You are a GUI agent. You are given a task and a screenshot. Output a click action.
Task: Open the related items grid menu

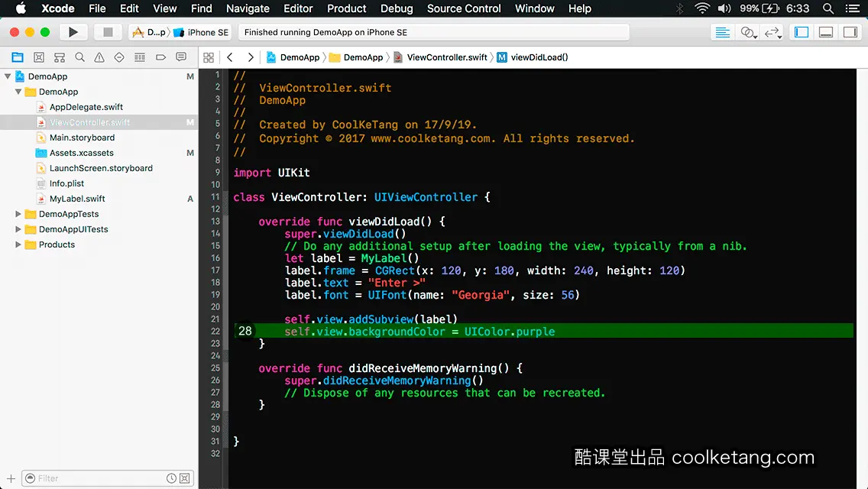(x=209, y=57)
